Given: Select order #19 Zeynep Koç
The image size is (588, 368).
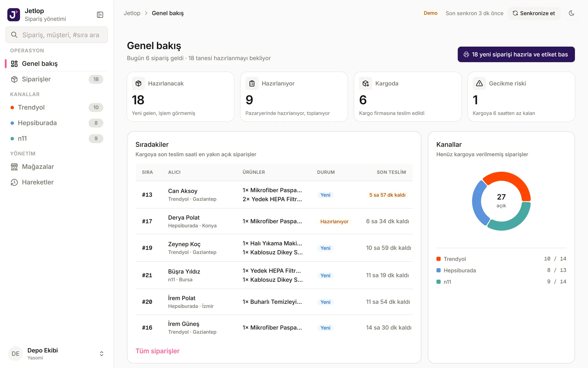Looking at the screenshot, I should point(274,248).
